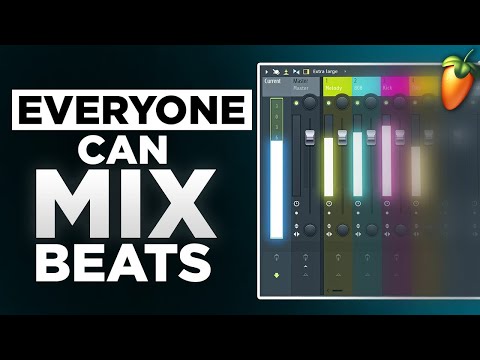
Task: Swap left/right channels on the Kick track
Action: [x=387, y=234]
